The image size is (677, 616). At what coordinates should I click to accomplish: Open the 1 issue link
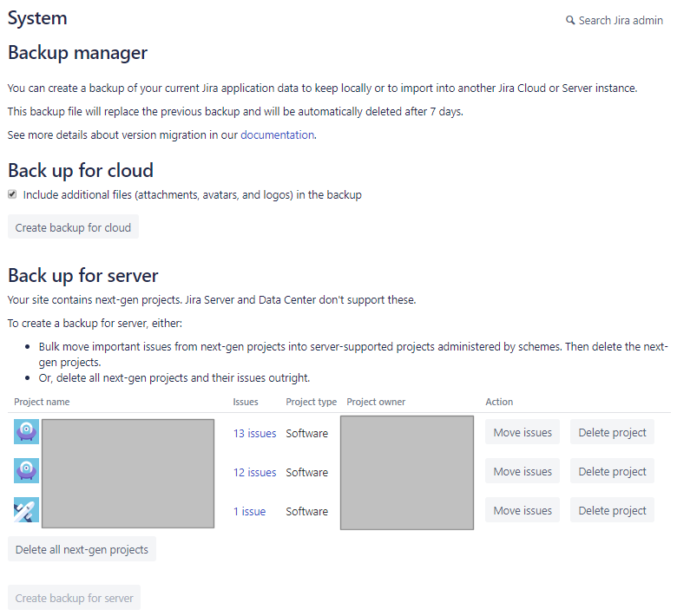click(x=250, y=512)
